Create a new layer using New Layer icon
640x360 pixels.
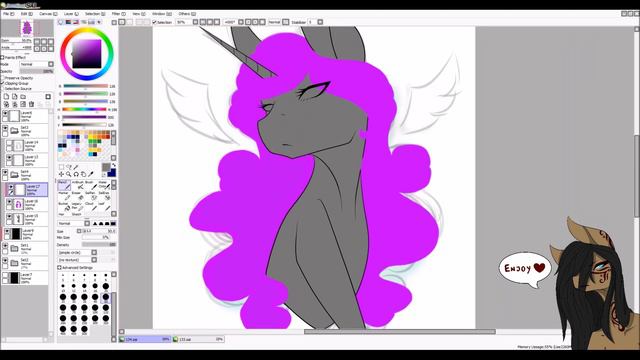click(6, 97)
